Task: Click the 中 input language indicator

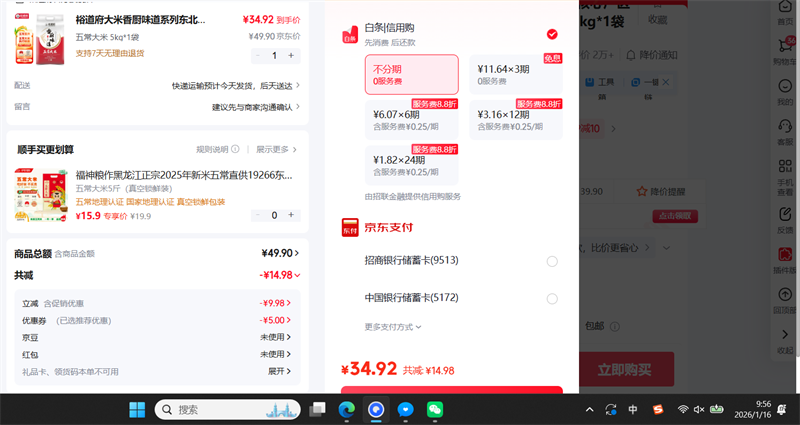Action: 633,409
